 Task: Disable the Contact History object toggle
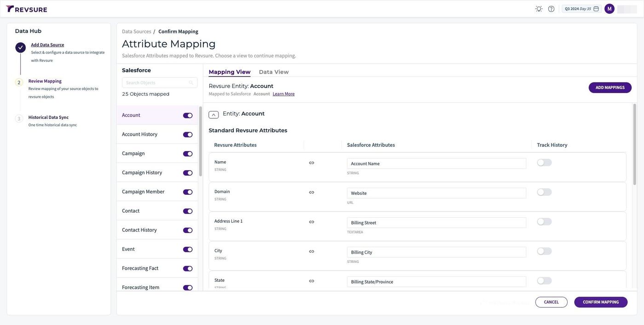pos(188,230)
